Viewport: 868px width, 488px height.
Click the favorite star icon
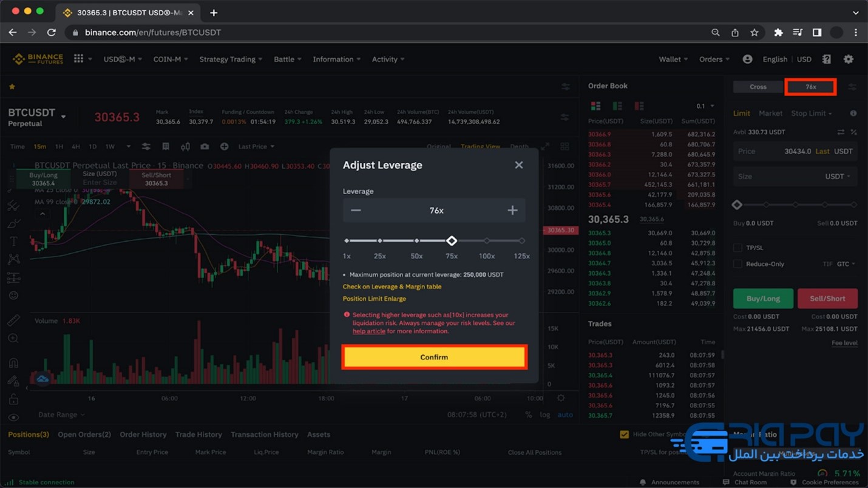coord(12,87)
